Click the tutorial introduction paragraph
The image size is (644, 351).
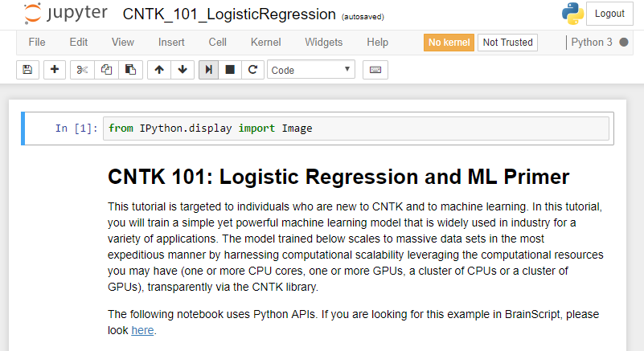point(355,247)
